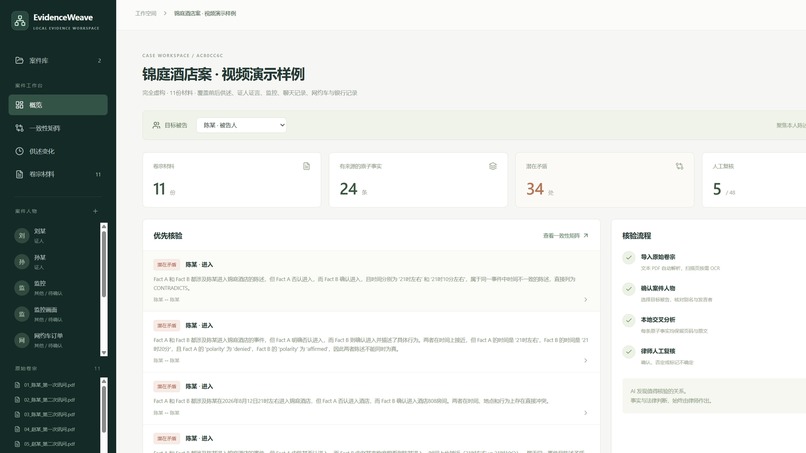Click the fourth item's 潜在矛盾 tag
This screenshot has height=453, width=806.
point(167,439)
